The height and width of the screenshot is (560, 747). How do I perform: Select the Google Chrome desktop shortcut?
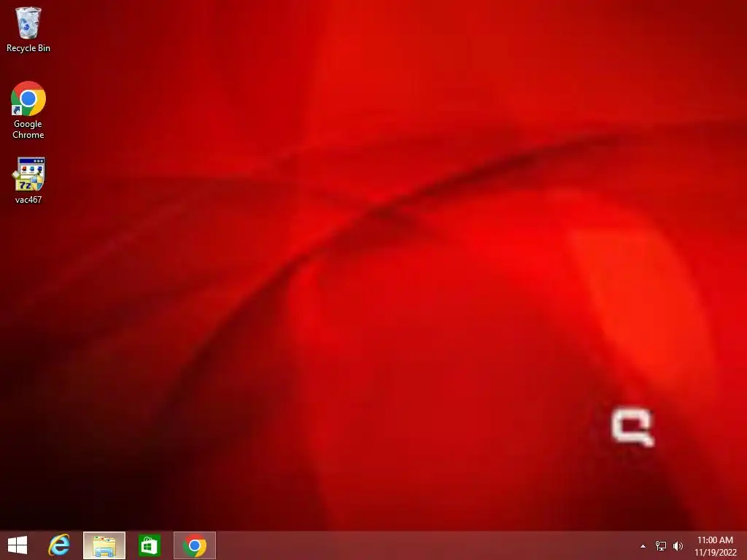[x=28, y=110]
